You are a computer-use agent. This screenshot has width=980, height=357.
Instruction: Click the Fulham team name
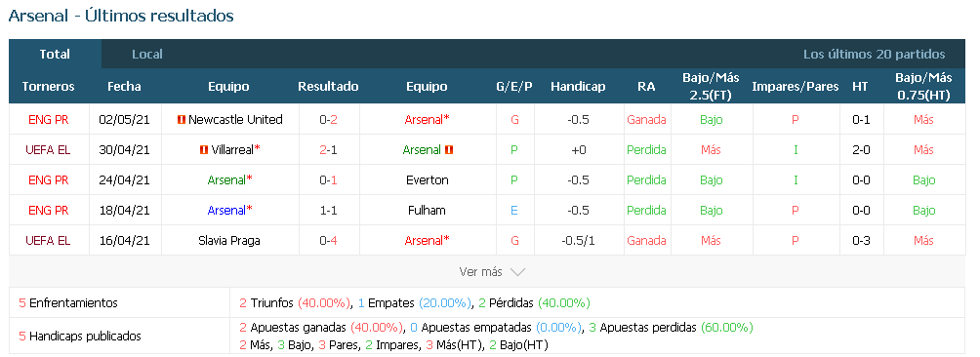click(427, 211)
